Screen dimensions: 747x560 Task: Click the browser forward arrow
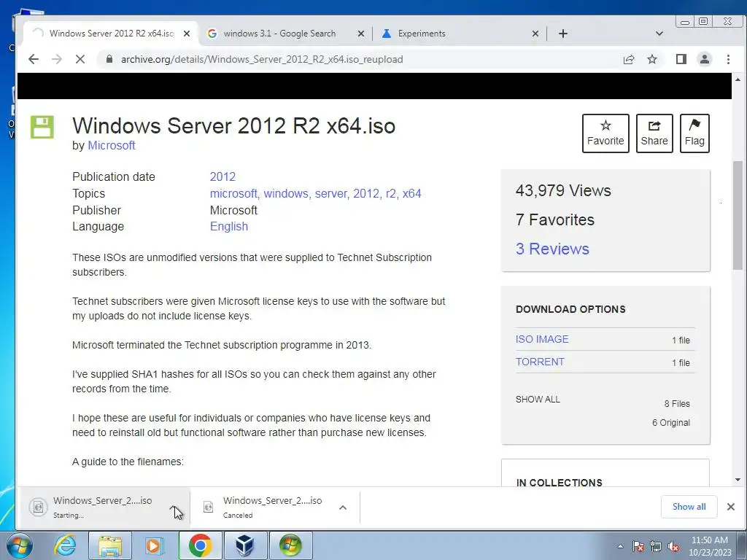point(57,59)
